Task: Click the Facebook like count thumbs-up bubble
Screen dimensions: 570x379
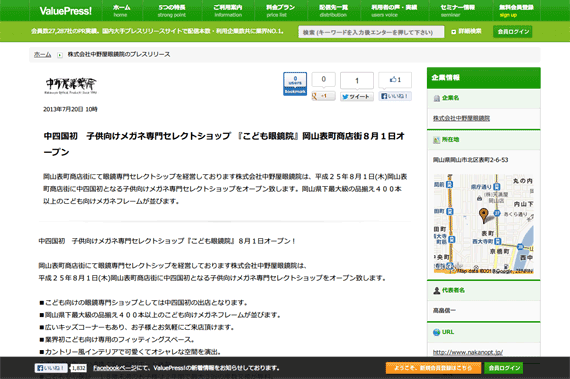Action: pyautogui.click(x=395, y=80)
